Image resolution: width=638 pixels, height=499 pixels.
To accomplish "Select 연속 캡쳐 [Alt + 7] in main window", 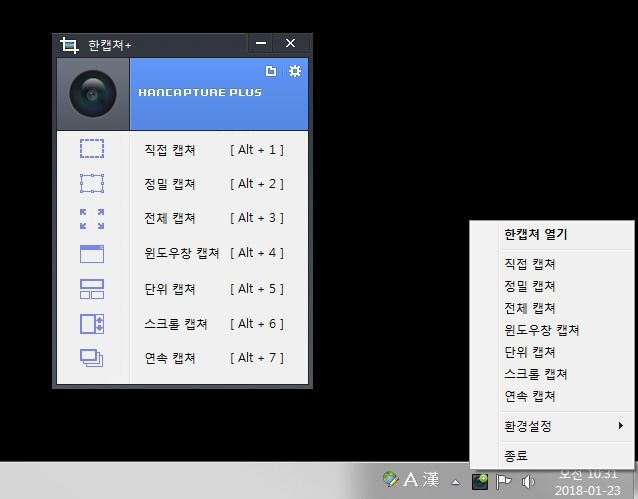I will (214, 358).
